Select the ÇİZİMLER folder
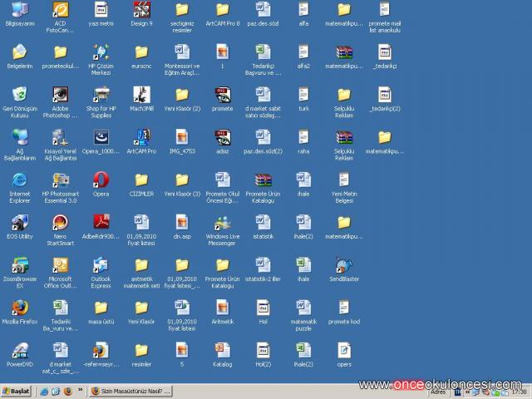This screenshot has width=532, height=399. 141,180
